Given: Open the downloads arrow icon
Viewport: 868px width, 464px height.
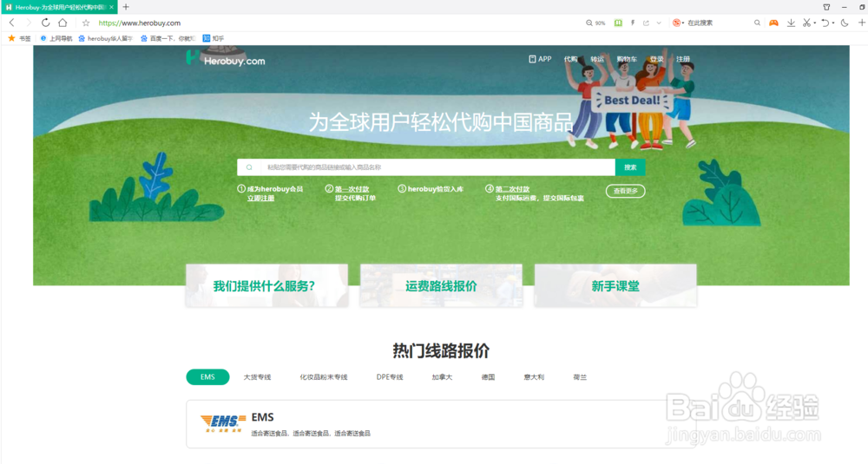Looking at the screenshot, I should [791, 23].
